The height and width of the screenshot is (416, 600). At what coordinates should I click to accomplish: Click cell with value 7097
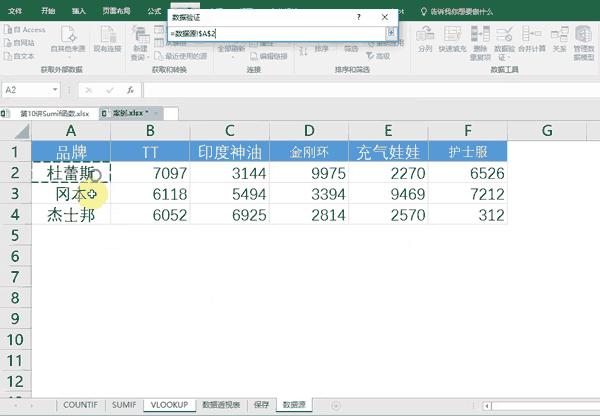coord(150,173)
